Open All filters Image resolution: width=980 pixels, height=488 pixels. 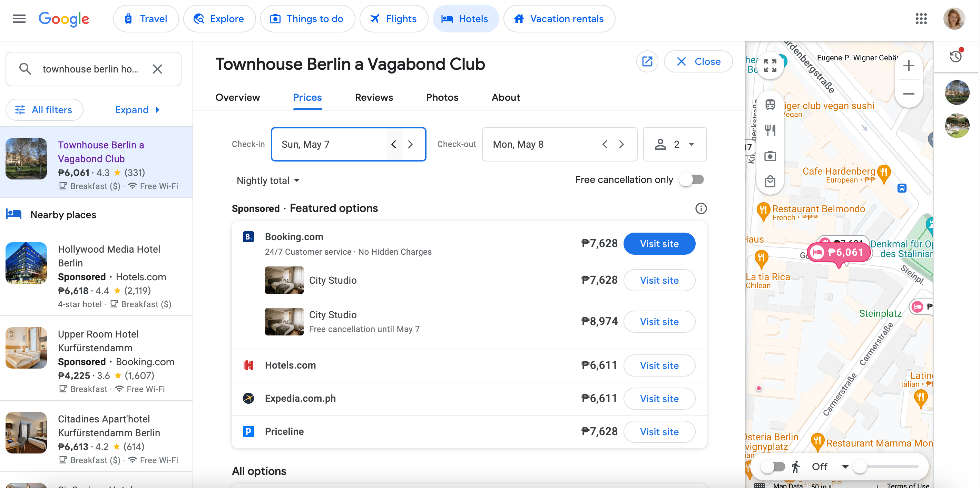pyautogui.click(x=44, y=110)
